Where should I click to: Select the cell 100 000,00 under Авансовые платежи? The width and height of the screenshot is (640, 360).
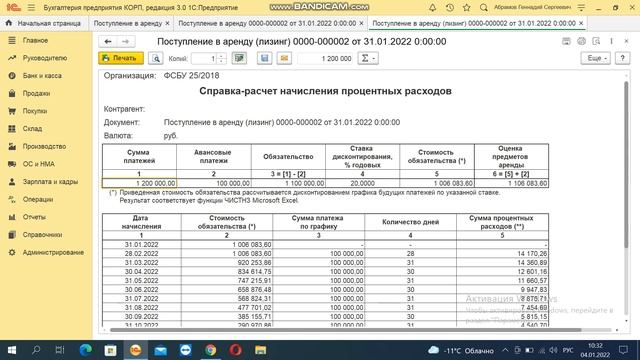pos(214,183)
